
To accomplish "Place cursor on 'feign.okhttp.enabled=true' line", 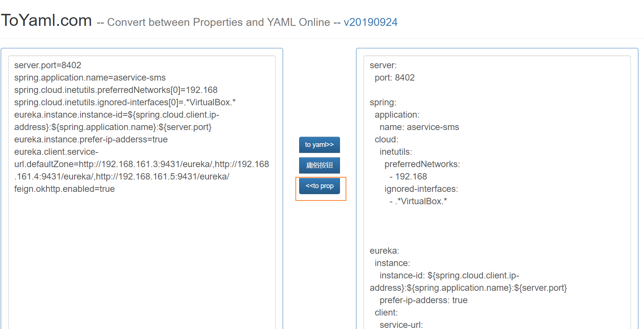I will [64, 189].
